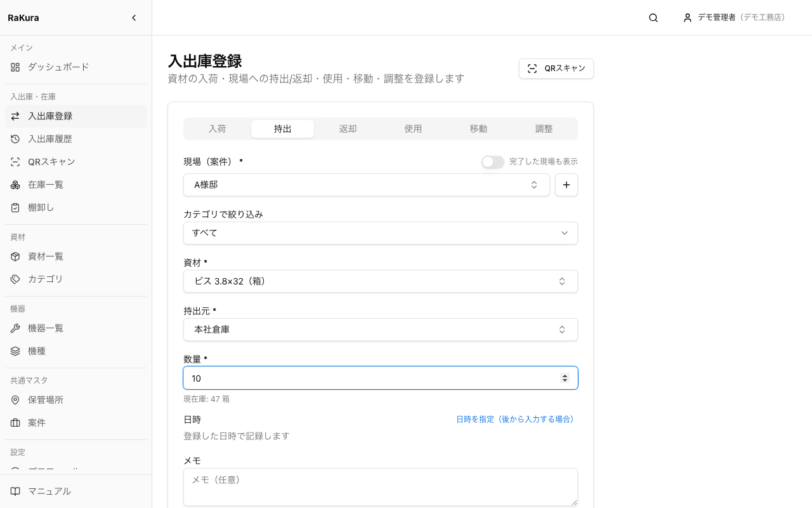Click the QRスキャン button near the title
812x508 pixels.
tap(556, 69)
